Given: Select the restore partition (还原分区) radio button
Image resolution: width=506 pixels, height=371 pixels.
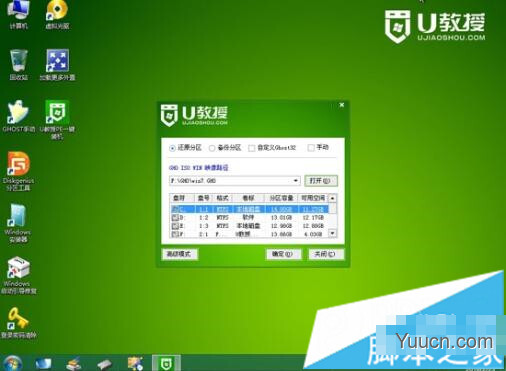Looking at the screenshot, I should (172, 148).
